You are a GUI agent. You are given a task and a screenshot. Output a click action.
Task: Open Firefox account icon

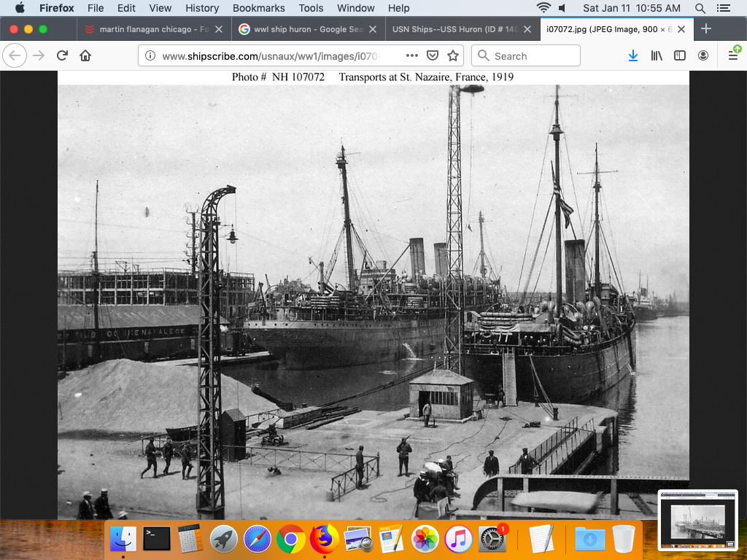pos(703,56)
